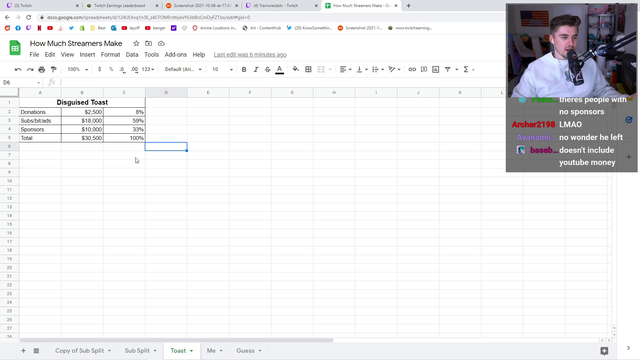Viewport: 640px width, 360px height.
Task: Decrease decimal places icon
Action: pyautogui.click(x=122, y=69)
